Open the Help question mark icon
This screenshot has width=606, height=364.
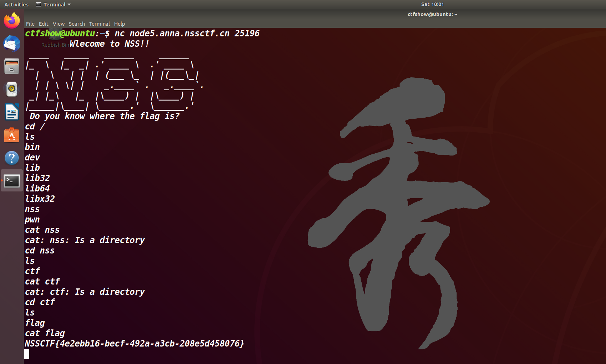pos(12,158)
